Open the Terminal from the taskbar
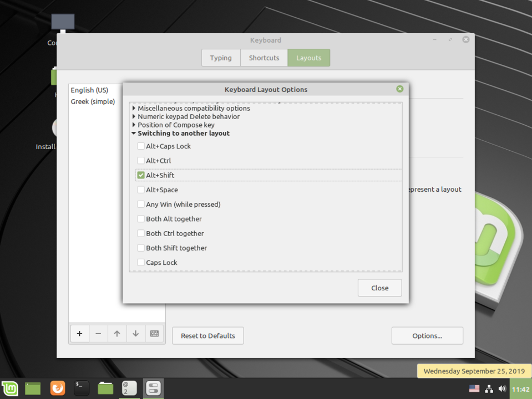The image size is (532, 399). (x=82, y=388)
